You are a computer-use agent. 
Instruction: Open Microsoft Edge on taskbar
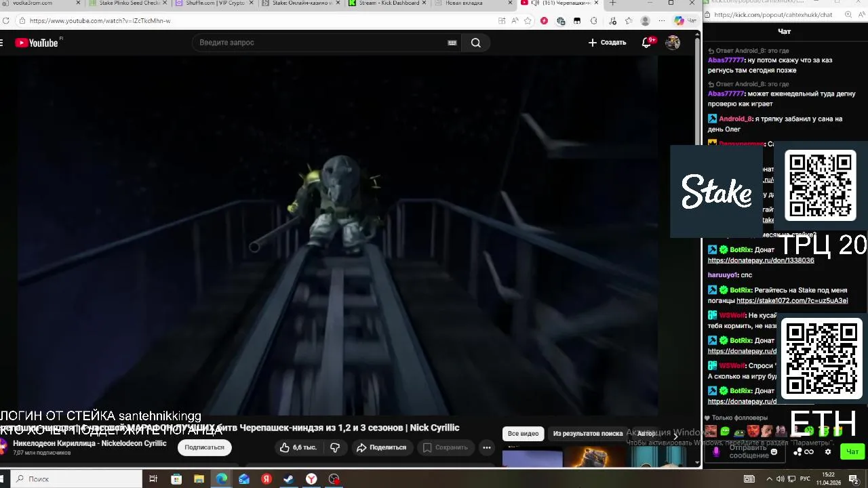221,479
